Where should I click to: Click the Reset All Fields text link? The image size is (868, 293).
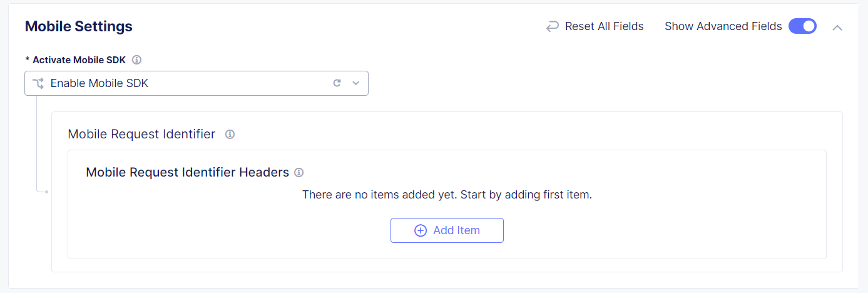pyautogui.click(x=604, y=26)
